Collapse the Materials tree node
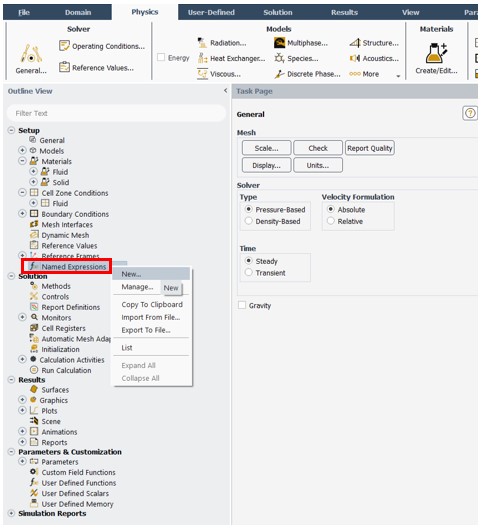The height and width of the screenshot is (528, 484). [x=22, y=161]
